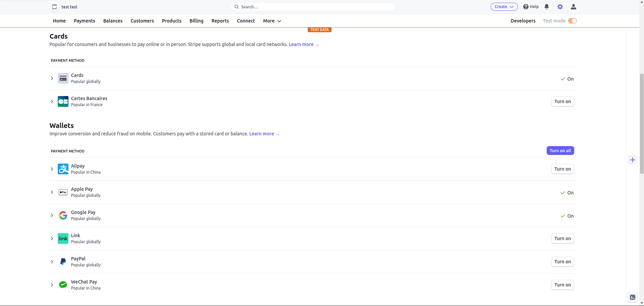Click the Apple Pay logo icon
The height and width of the screenshot is (306, 644).
[63, 192]
